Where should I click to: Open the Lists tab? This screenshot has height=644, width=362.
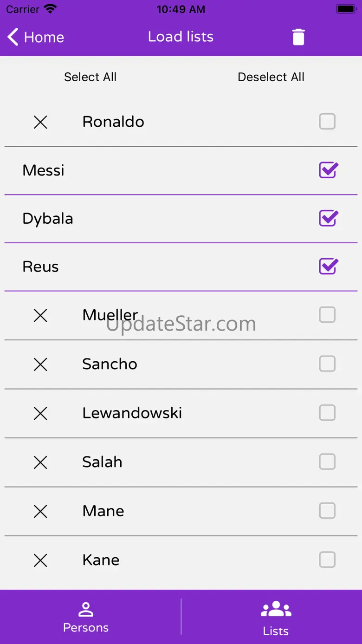276,617
